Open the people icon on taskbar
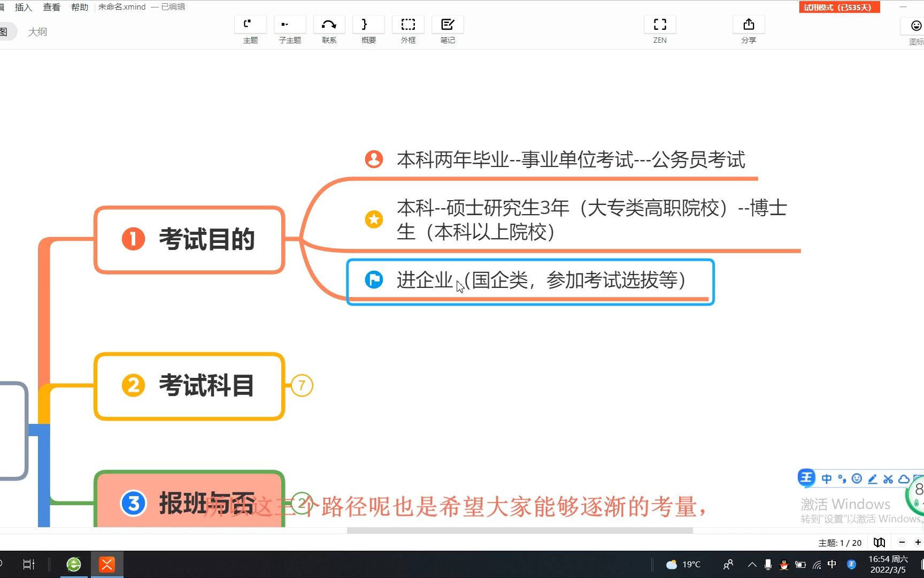The width and height of the screenshot is (924, 578). [728, 564]
